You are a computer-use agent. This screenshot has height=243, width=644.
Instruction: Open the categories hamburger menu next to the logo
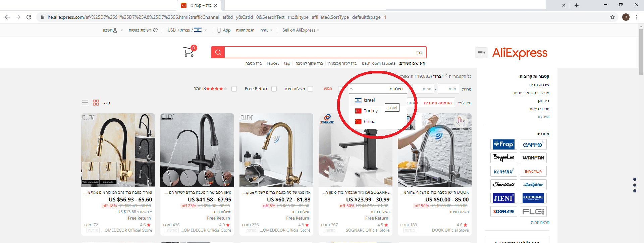[x=481, y=53]
